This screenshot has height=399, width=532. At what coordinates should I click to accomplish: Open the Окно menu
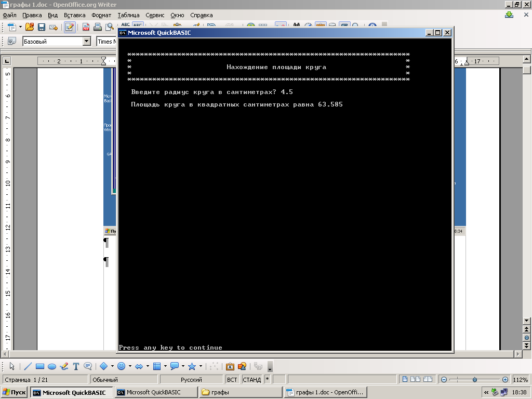pyautogui.click(x=177, y=15)
